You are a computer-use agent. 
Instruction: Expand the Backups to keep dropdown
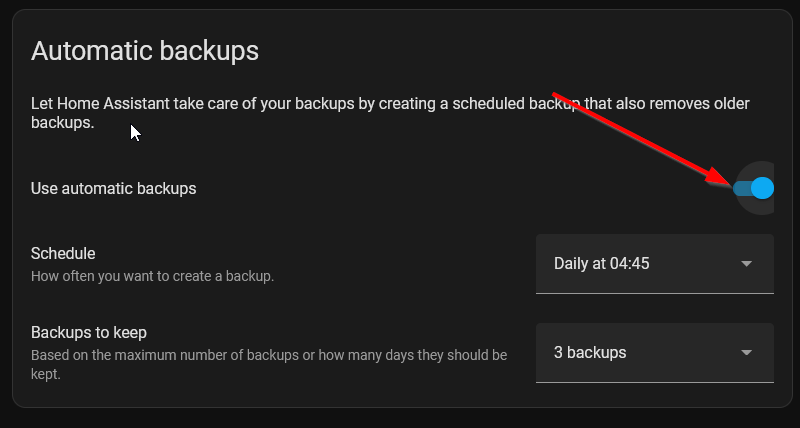[655, 353]
